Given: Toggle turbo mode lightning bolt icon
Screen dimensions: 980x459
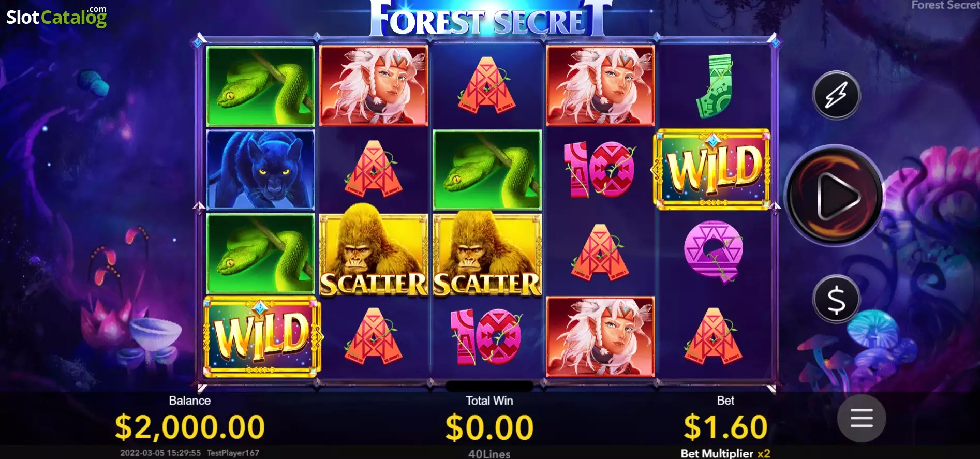Looking at the screenshot, I should coord(836,95).
